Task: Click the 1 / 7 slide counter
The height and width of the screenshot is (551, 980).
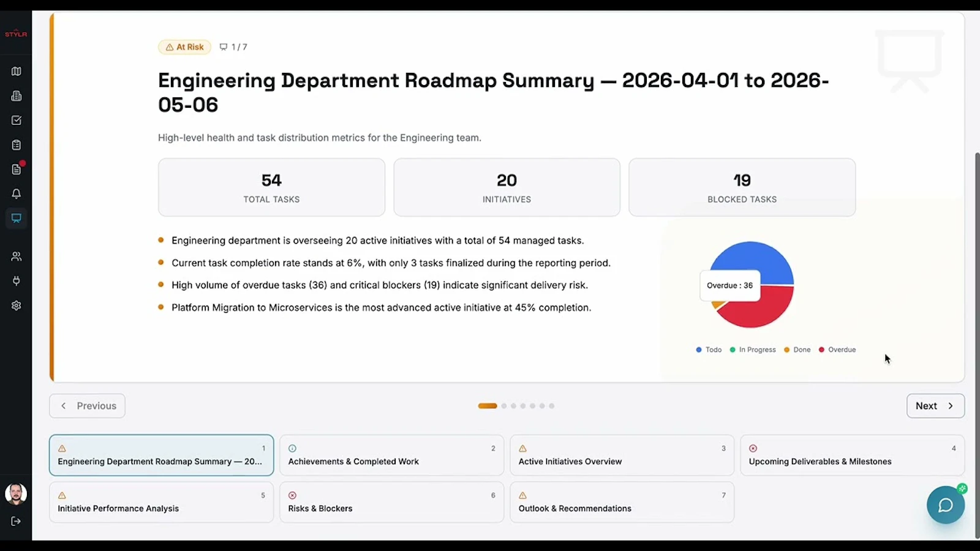Action: click(233, 47)
